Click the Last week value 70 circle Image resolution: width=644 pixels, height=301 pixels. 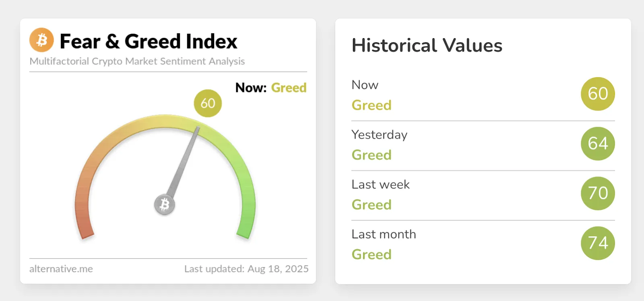pyautogui.click(x=598, y=193)
